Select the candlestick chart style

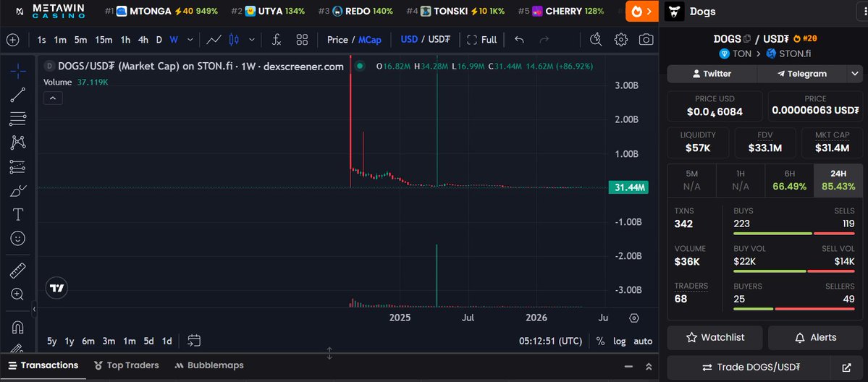coord(234,40)
